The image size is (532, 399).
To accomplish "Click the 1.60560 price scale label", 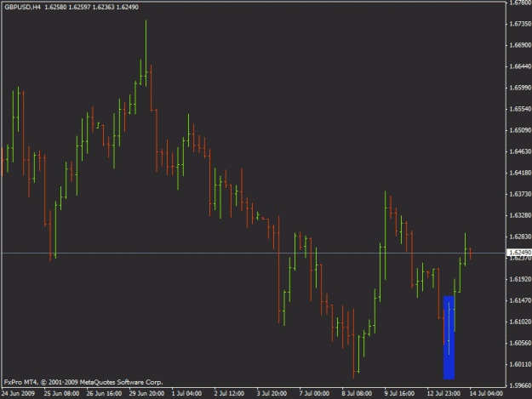I will (520, 344).
